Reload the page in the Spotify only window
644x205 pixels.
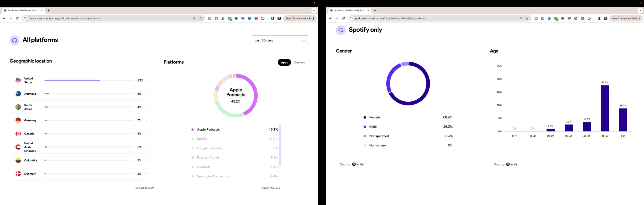coord(343,19)
